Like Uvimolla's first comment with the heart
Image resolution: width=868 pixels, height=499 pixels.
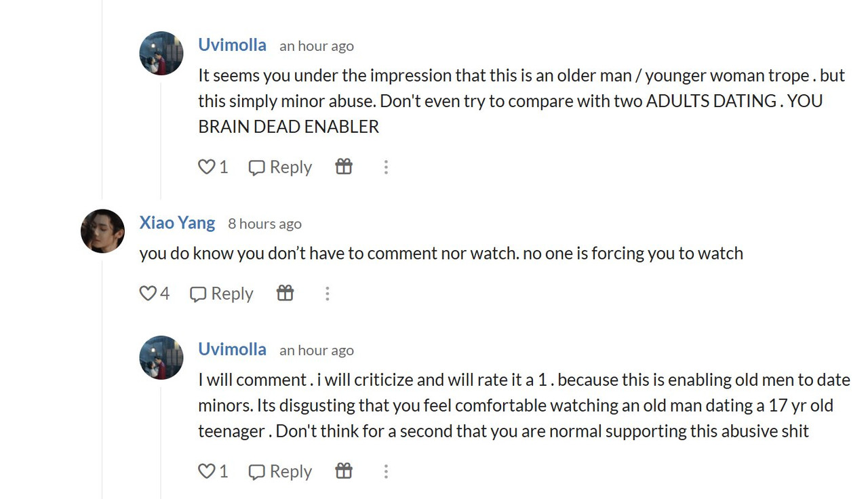coord(206,167)
